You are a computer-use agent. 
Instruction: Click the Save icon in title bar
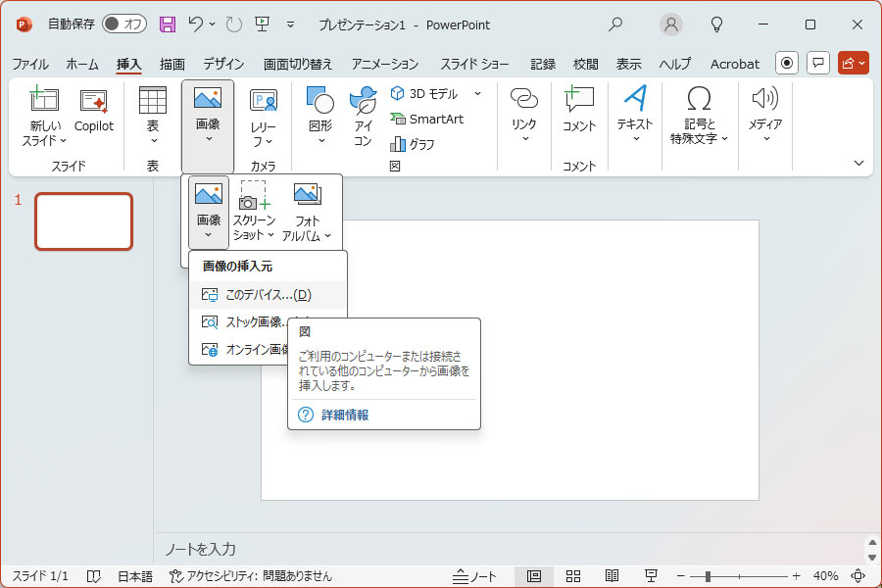(168, 24)
